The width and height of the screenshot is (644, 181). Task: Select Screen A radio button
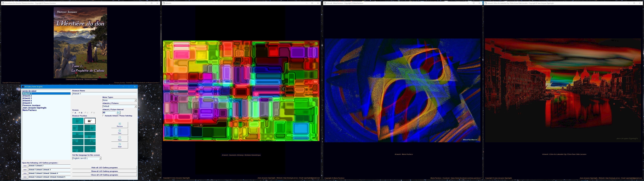pos(73,113)
